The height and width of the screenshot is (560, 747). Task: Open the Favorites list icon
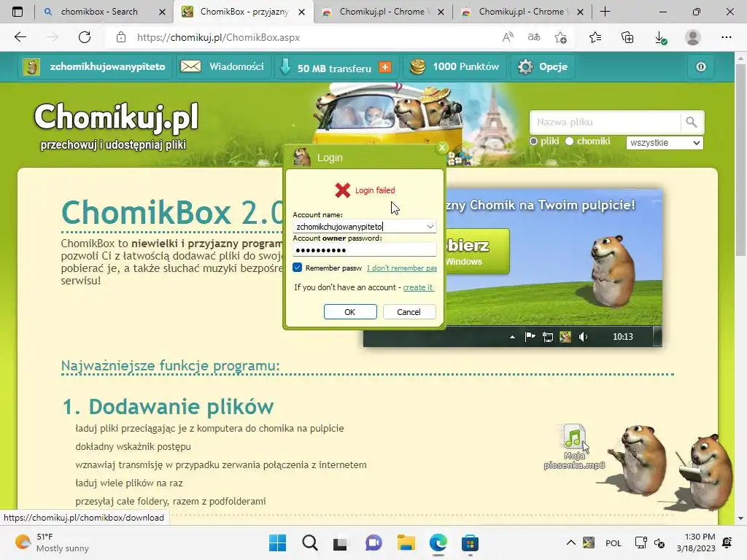pos(595,37)
